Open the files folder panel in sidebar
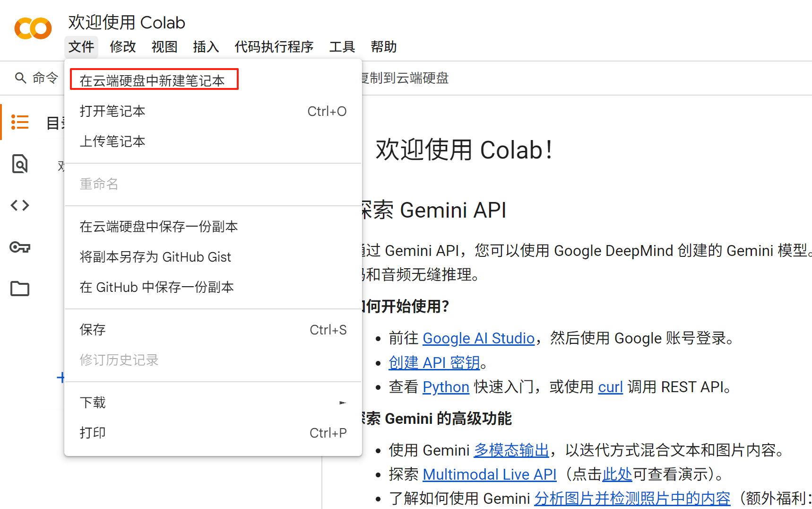 coord(19,288)
